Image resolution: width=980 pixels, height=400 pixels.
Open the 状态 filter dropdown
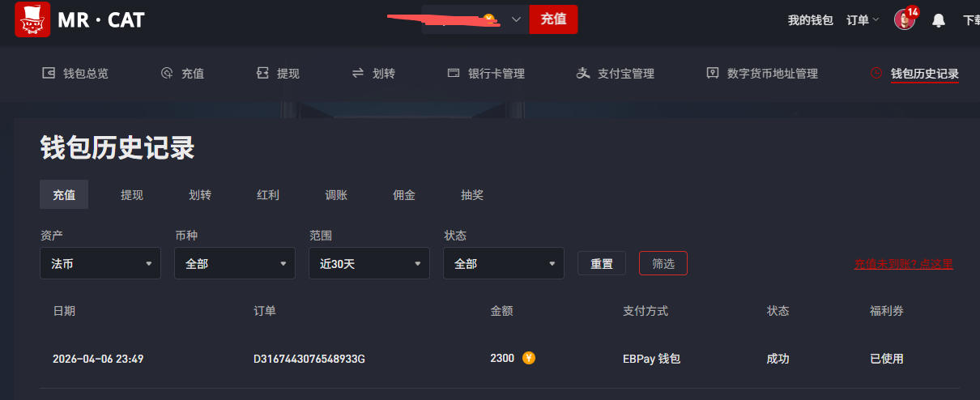point(504,263)
